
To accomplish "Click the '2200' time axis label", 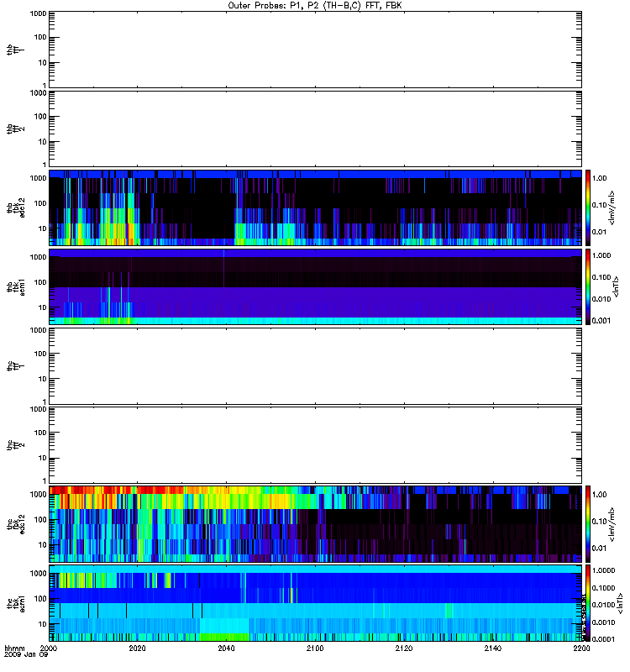I will [x=581, y=648].
